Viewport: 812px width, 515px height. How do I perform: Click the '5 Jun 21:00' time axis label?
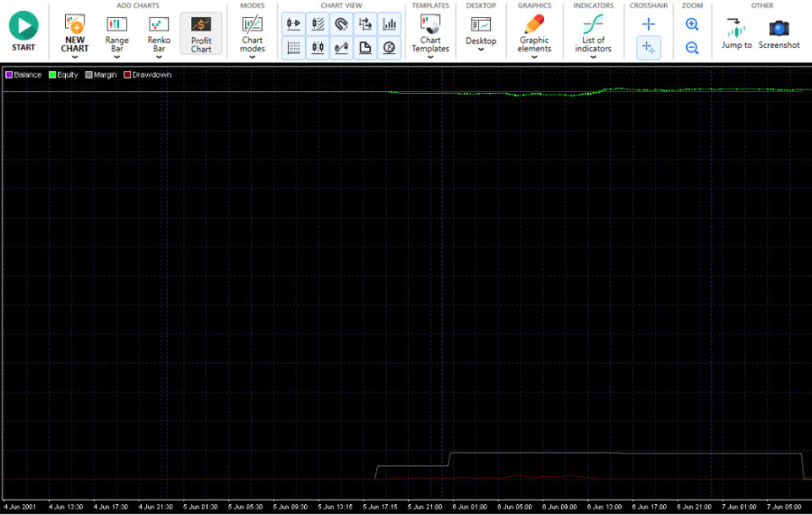425,507
